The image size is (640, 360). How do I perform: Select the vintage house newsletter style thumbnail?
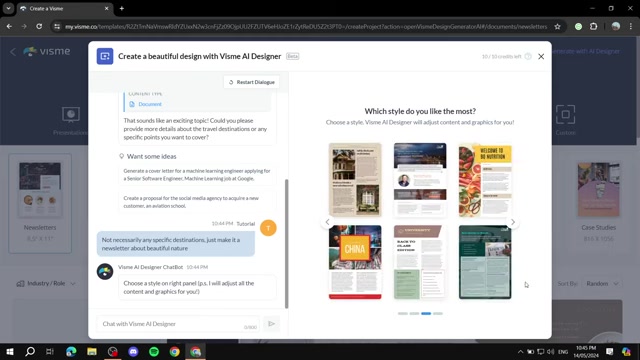(x=355, y=180)
